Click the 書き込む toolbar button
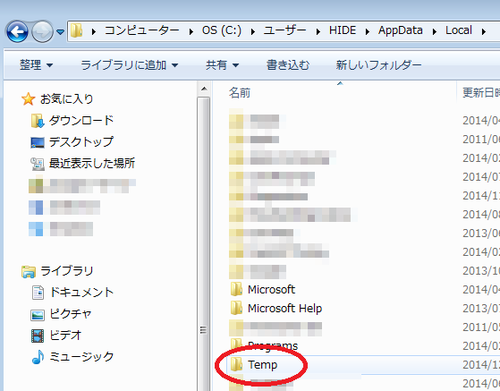Image resolution: width=500 pixels, height=391 pixels. (288, 65)
